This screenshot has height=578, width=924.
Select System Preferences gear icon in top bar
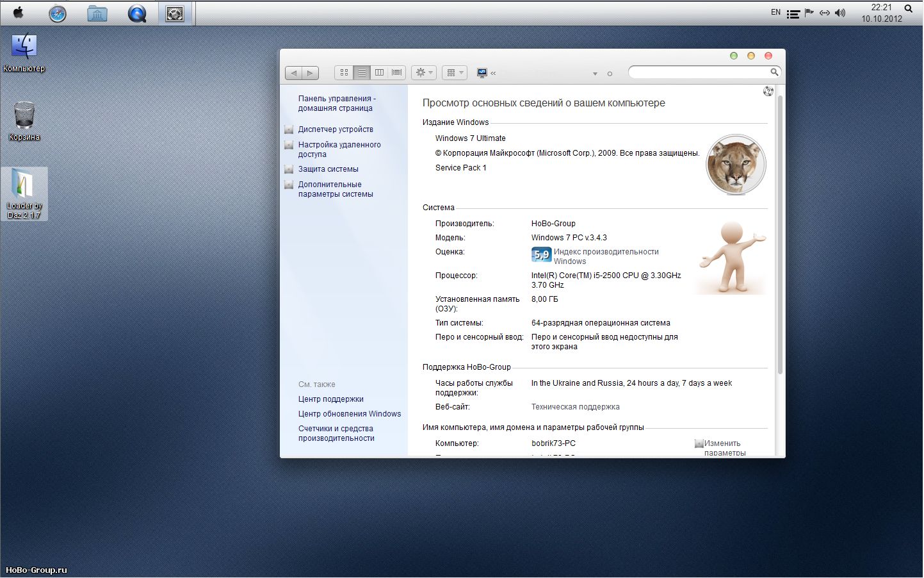(175, 13)
